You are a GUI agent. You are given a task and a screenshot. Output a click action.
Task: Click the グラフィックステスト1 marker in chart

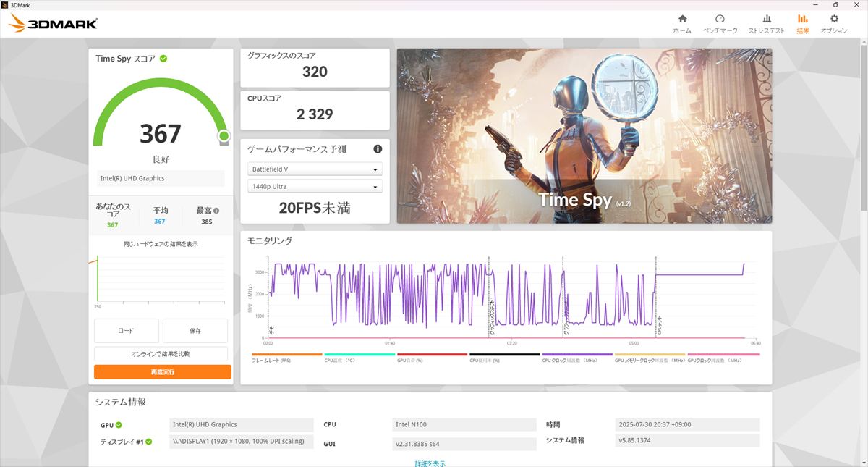click(x=492, y=316)
